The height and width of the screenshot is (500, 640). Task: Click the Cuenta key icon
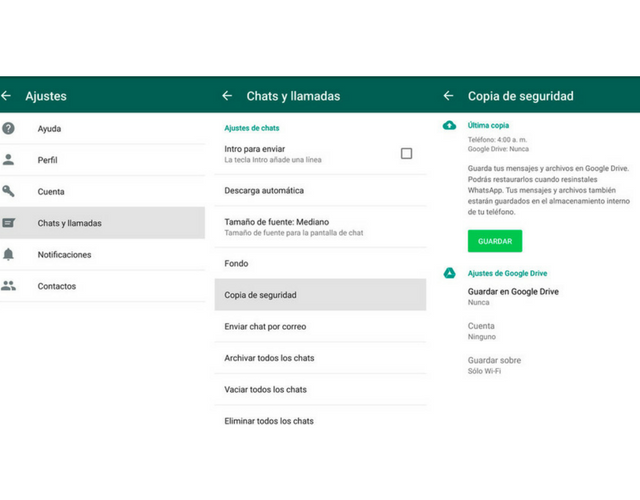9,191
